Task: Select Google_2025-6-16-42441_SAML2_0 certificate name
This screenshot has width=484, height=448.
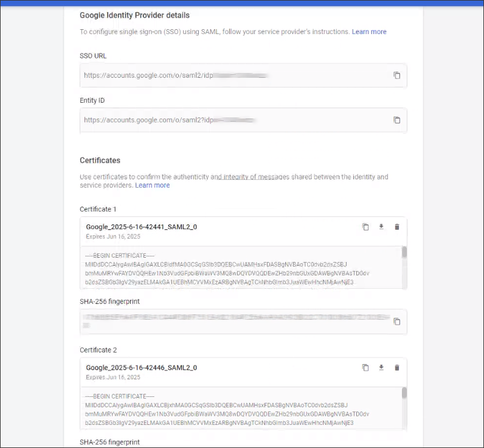Action: (x=142, y=227)
